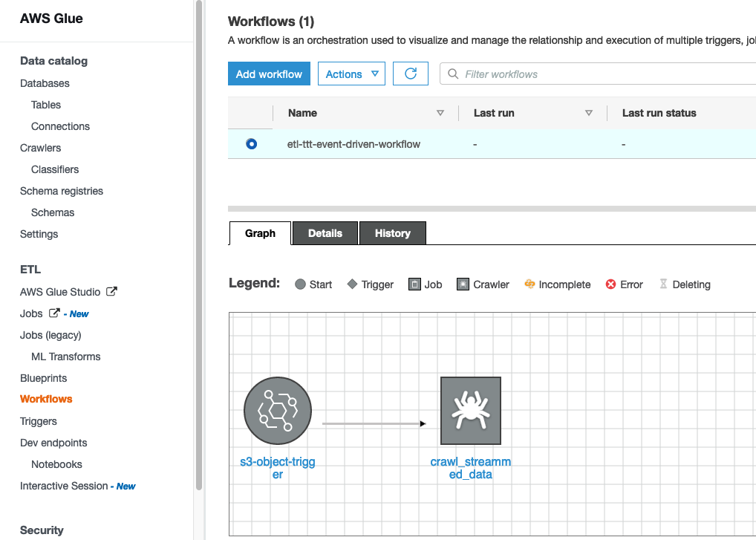The image size is (756, 540).
Task: Click the Error legend red icon
Action: click(610, 284)
